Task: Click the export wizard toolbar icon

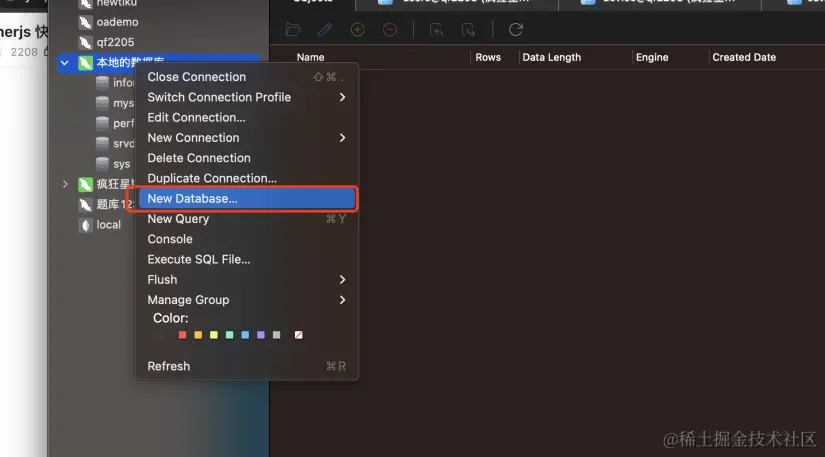Action: tap(468, 29)
